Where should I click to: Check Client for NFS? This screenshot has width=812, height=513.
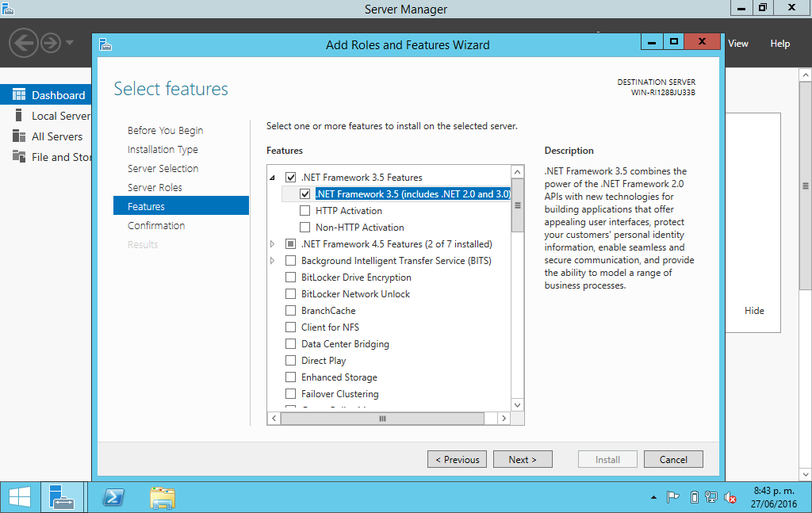click(290, 327)
